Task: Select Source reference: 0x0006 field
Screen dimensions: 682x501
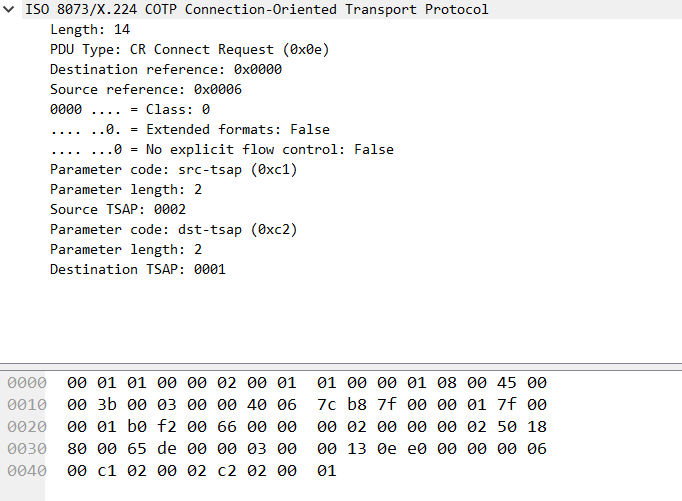Action: [x=145, y=90]
